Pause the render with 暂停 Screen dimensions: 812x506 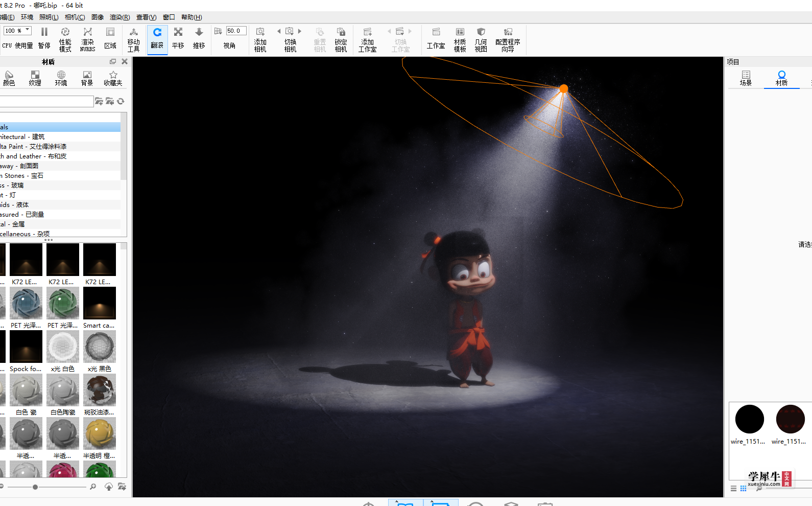(x=44, y=39)
